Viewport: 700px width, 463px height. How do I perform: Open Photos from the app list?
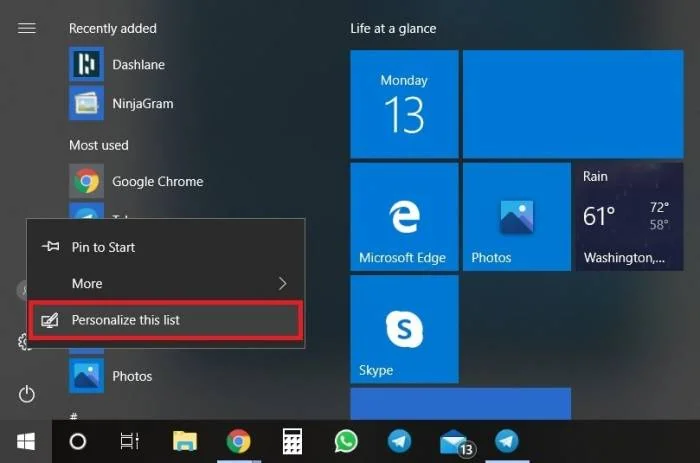tap(110, 376)
